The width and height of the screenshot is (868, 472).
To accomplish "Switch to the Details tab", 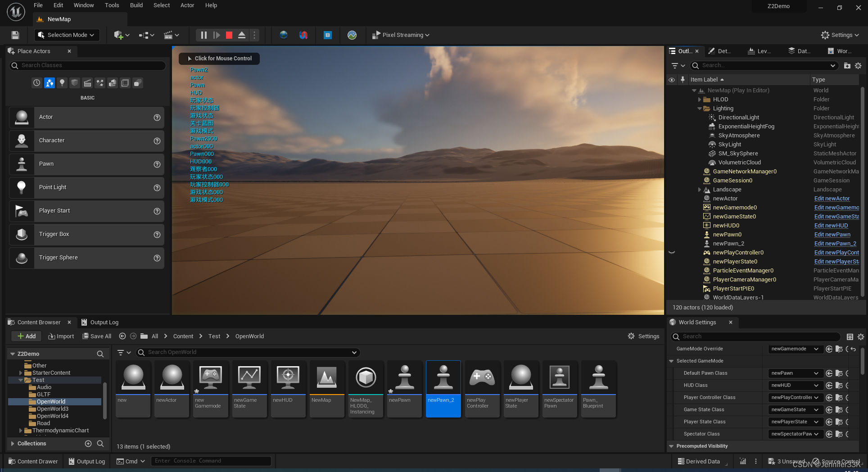I will (x=720, y=51).
